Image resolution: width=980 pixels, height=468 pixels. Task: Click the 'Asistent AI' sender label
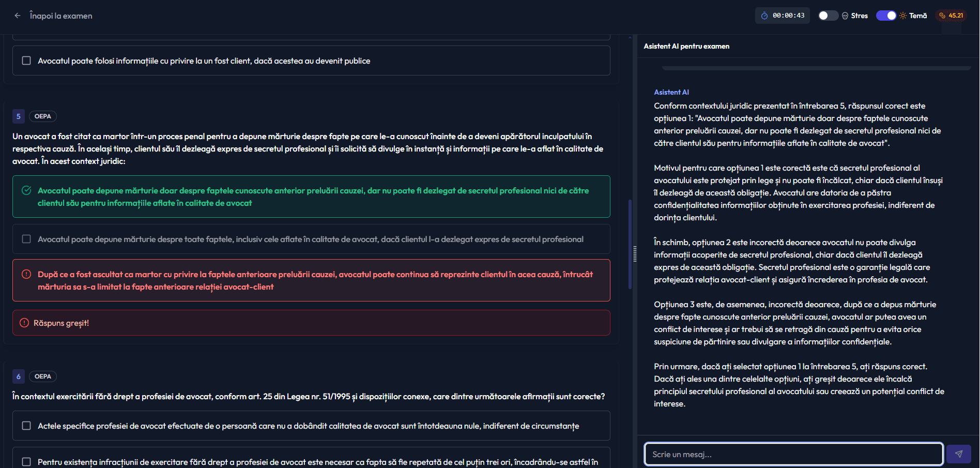tap(671, 92)
